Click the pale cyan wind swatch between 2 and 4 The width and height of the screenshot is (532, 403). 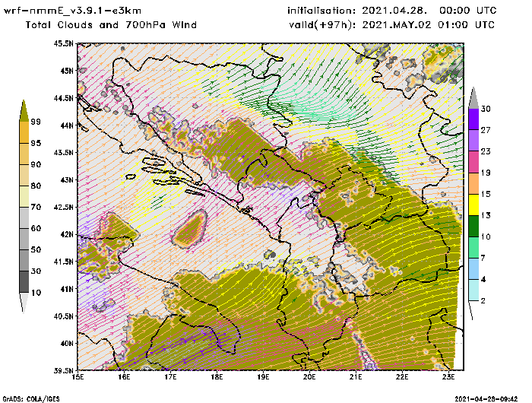point(473,290)
